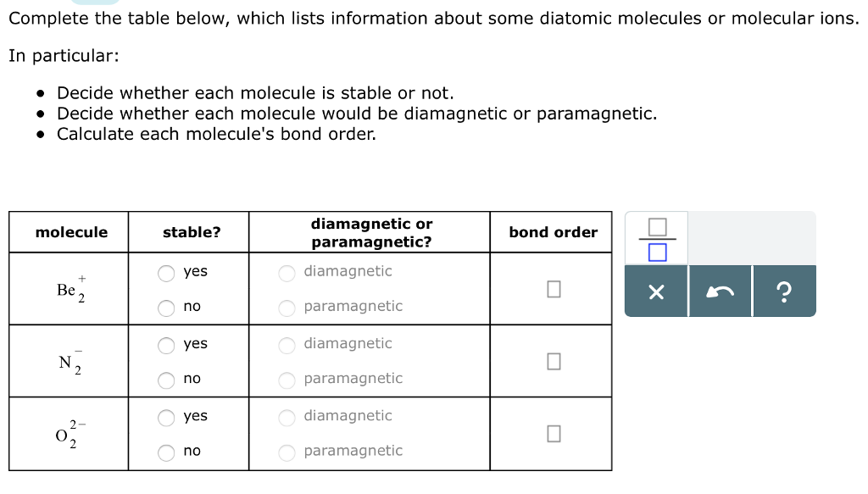Select "no" for O2 2− stability
Image resolution: width=868 pixels, height=494 pixels.
166,452
